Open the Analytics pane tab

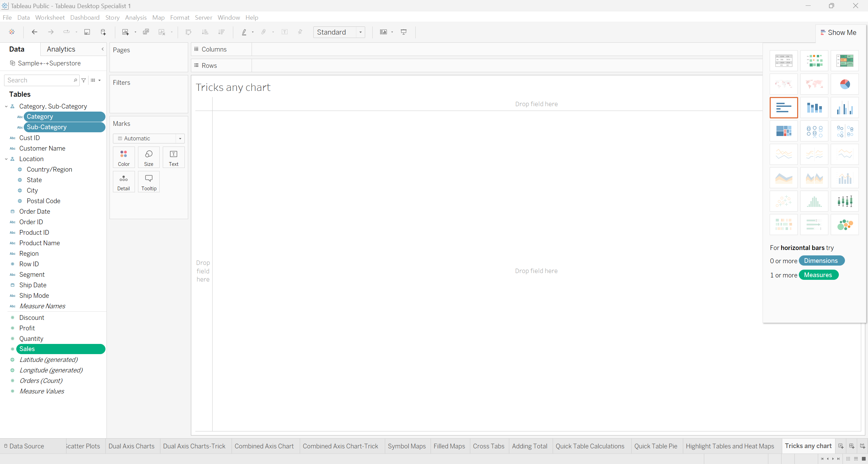coord(61,49)
